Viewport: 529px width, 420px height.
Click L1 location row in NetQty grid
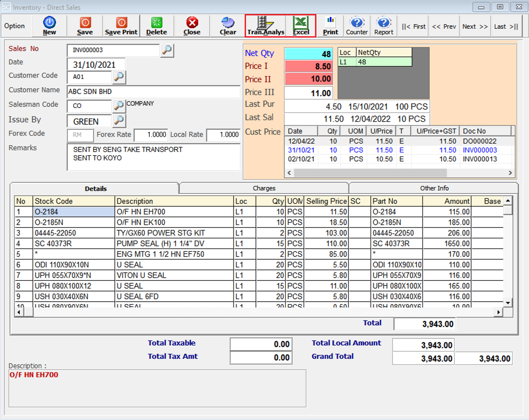pos(375,62)
